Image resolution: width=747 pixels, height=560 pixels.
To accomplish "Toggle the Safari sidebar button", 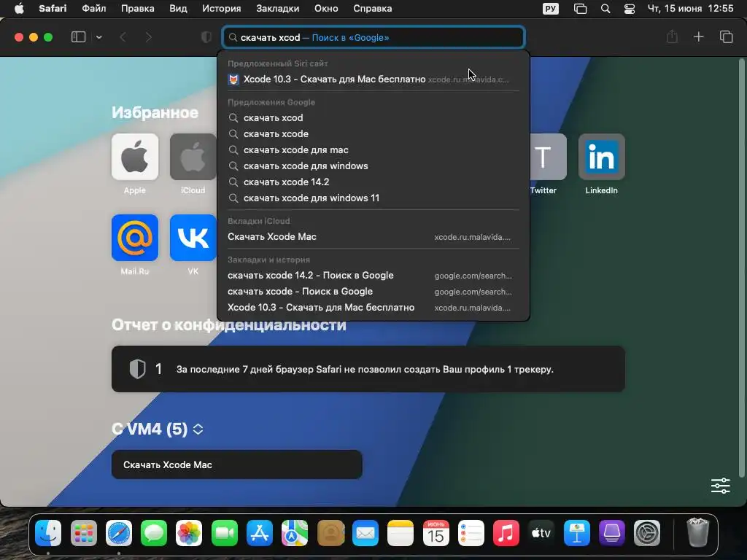I will point(78,37).
